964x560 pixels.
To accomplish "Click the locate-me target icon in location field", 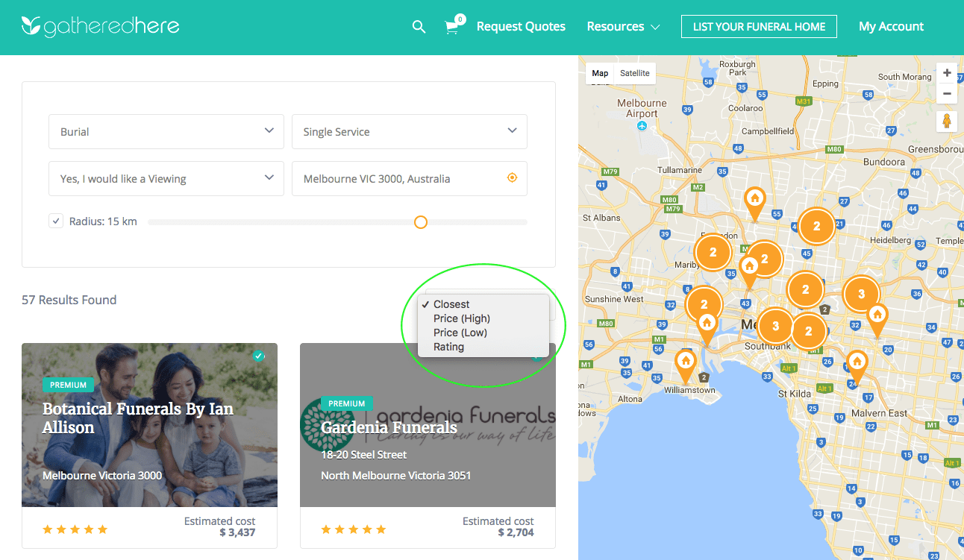I will coord(512,178).
